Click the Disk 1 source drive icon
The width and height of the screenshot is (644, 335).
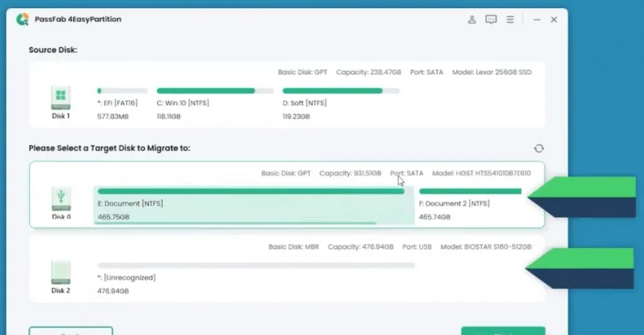coord(61,98)
